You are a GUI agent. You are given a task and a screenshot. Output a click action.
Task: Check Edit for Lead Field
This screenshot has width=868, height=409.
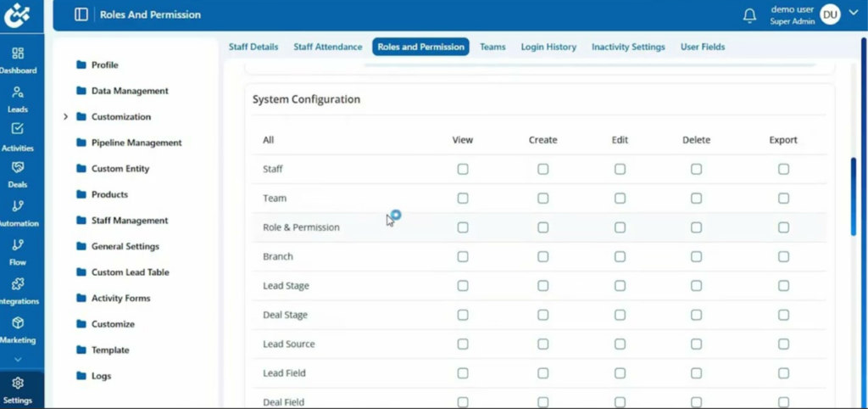(x=620, y=373)
